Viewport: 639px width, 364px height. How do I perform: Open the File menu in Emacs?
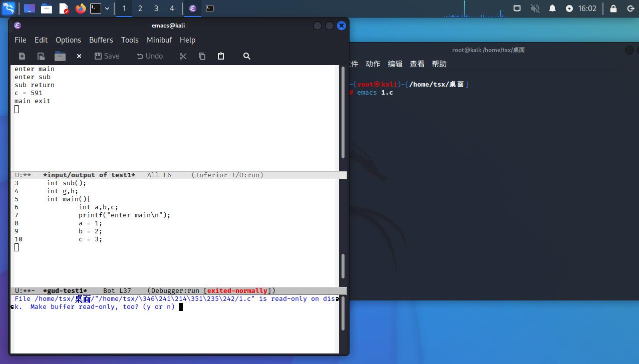click(21, 40)
